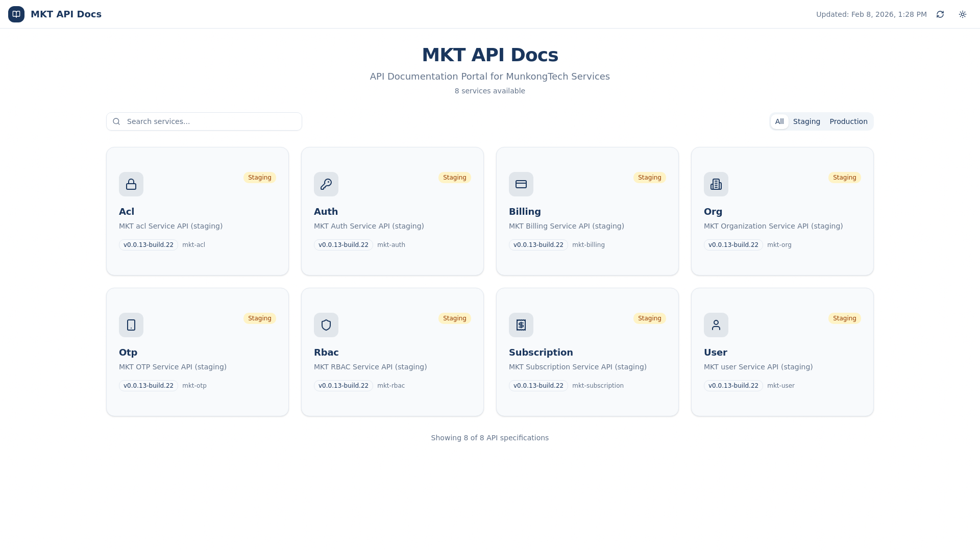The height and width of the screenshot is (551, 980).
Task: Click the MKT API Docs header brand text
Action: coord(66,14)
